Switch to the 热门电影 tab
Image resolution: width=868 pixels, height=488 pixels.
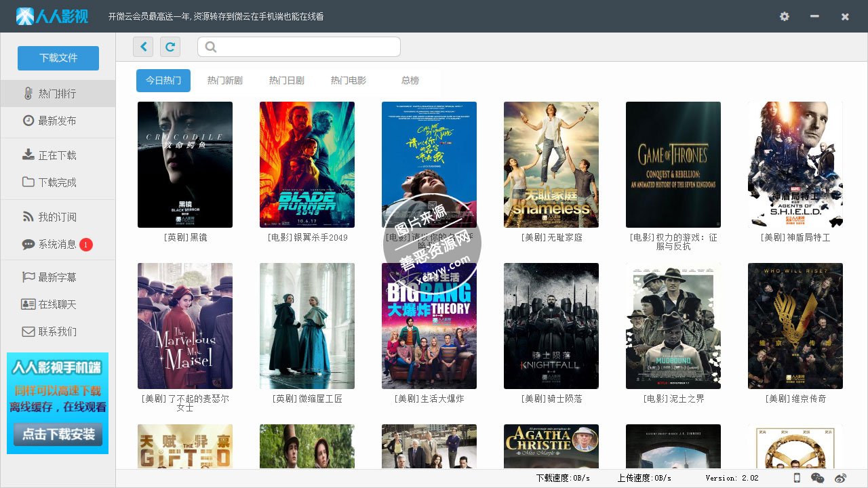coord(349,81)
